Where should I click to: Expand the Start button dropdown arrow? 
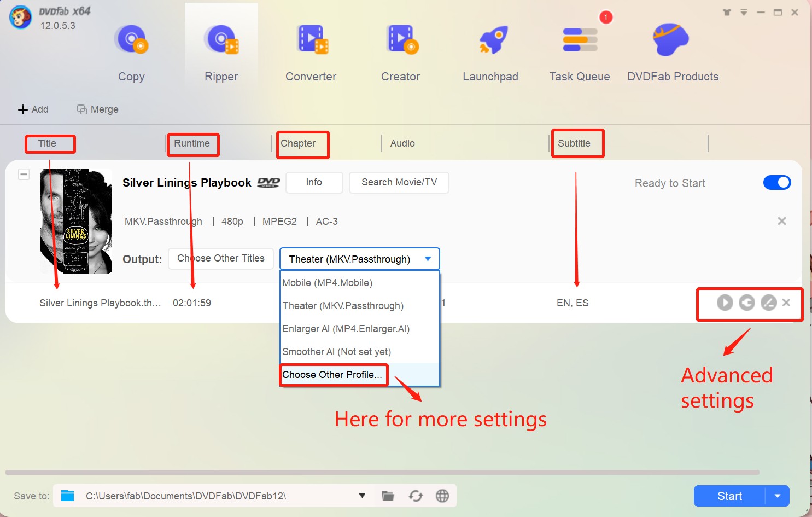point(778,496)
